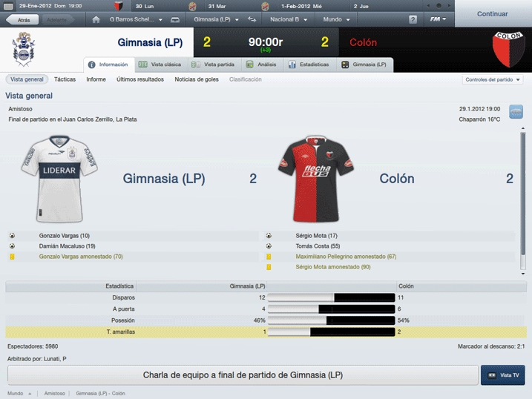Viewport: 532px width, 399px height.
Task: Click the Gimnasia club crest at top left
Action: pos(24,50)
